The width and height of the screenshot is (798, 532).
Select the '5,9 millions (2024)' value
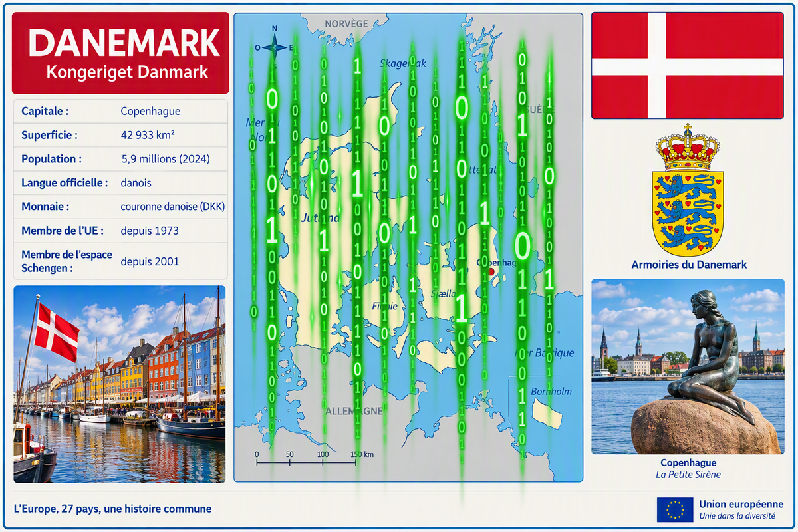(166, 159)
